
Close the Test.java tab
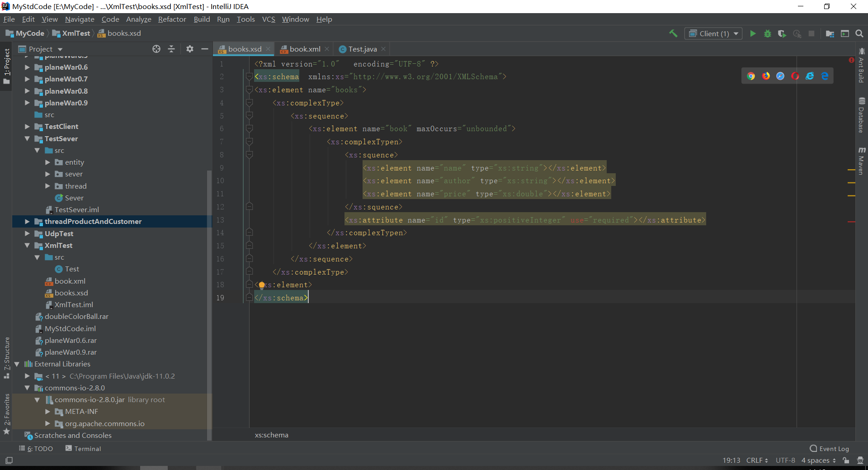[x=383, y=49]
